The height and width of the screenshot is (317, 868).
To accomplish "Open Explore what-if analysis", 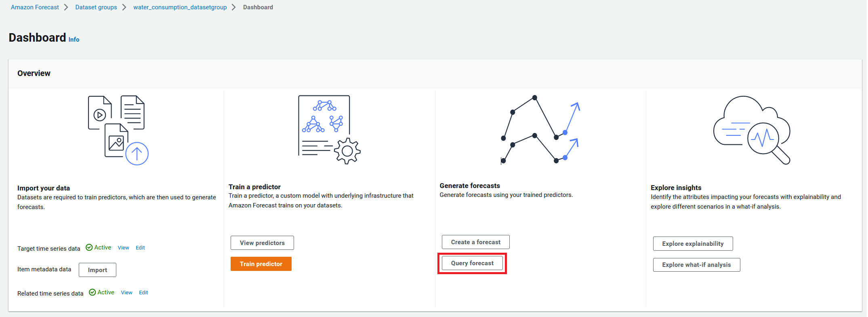I will coord(696,265).
